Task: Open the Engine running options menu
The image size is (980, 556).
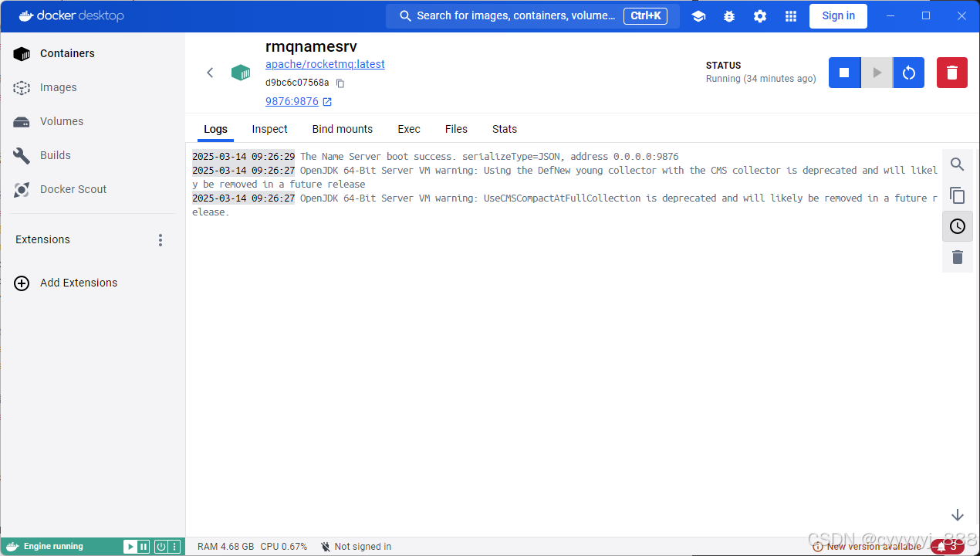Action: [x=175, y=546]
